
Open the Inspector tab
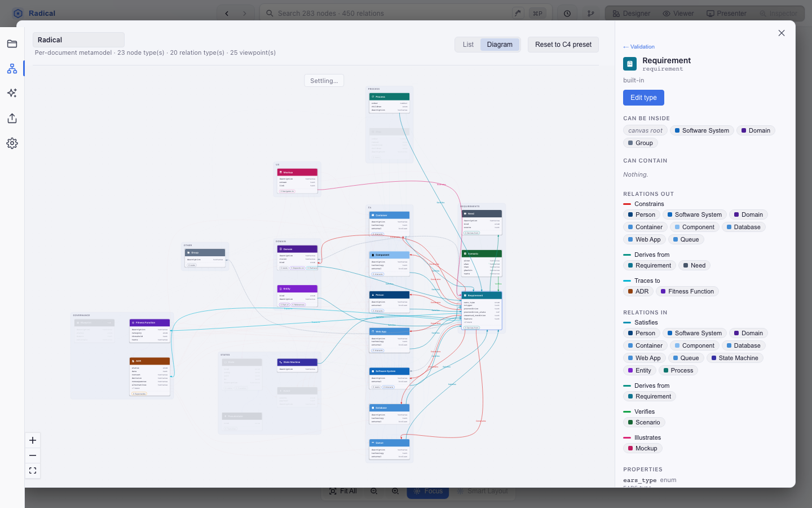[x=778, y=14]
